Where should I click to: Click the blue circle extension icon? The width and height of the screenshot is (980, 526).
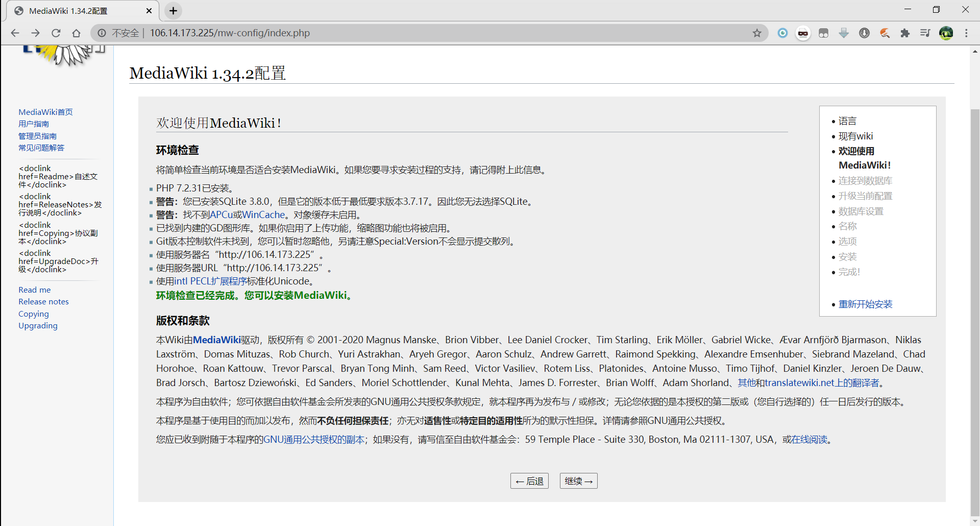tap(782, 33)
